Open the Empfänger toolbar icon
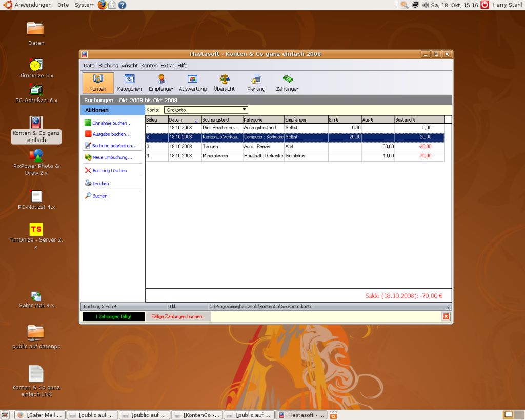 161,83
